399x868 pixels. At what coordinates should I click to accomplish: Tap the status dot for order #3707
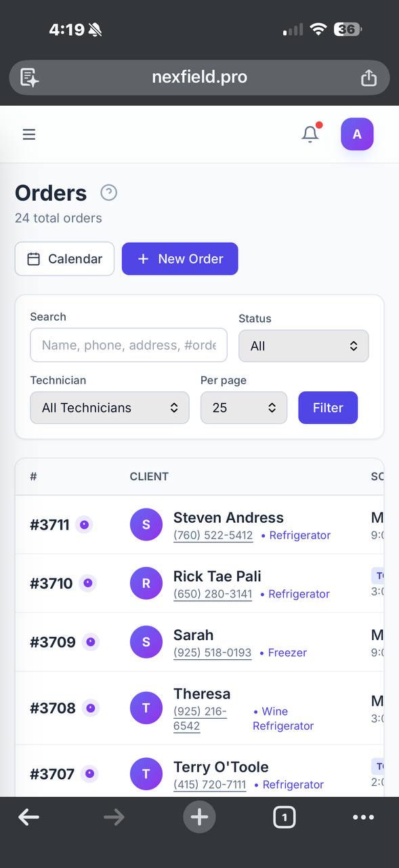point(90,774)
